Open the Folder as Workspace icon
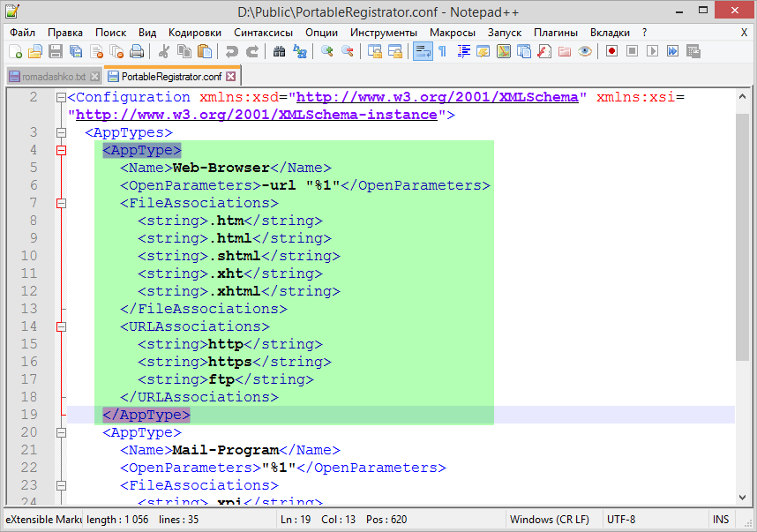This screenshot has width=757, height=532. 565,51
